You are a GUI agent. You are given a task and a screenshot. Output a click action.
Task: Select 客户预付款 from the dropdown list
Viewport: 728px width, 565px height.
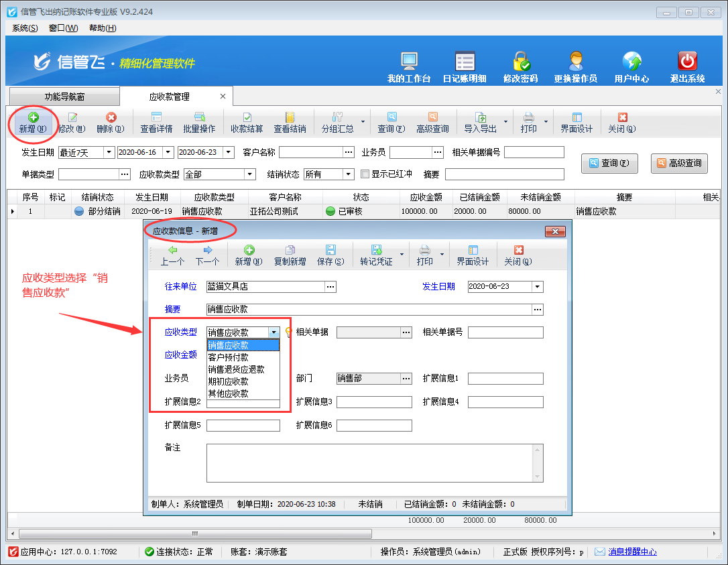point(229,357)
